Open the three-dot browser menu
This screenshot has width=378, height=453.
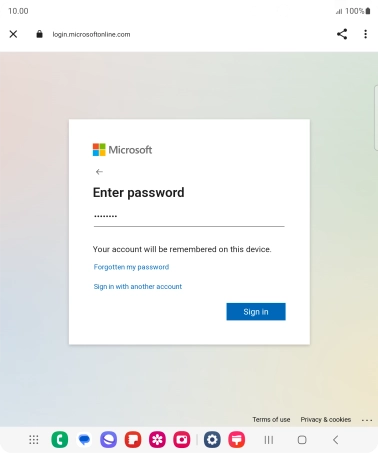366,34
